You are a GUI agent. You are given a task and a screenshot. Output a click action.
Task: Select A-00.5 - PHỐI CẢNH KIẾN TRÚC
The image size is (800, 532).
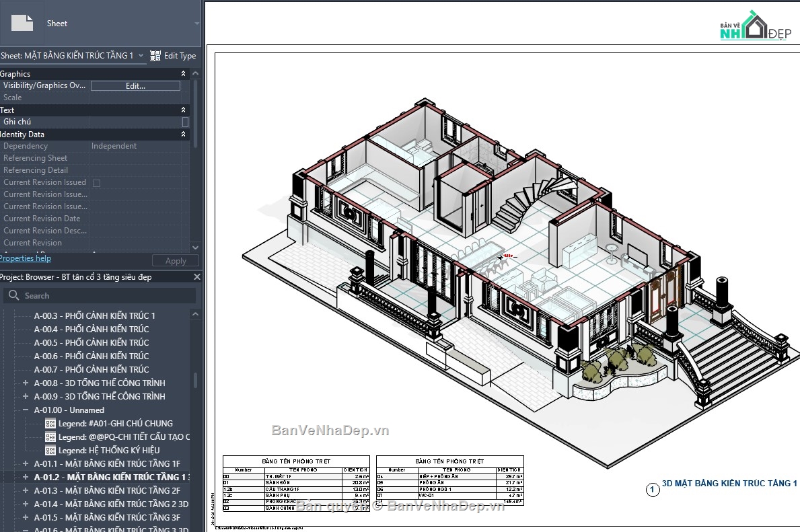click(92, 343)
